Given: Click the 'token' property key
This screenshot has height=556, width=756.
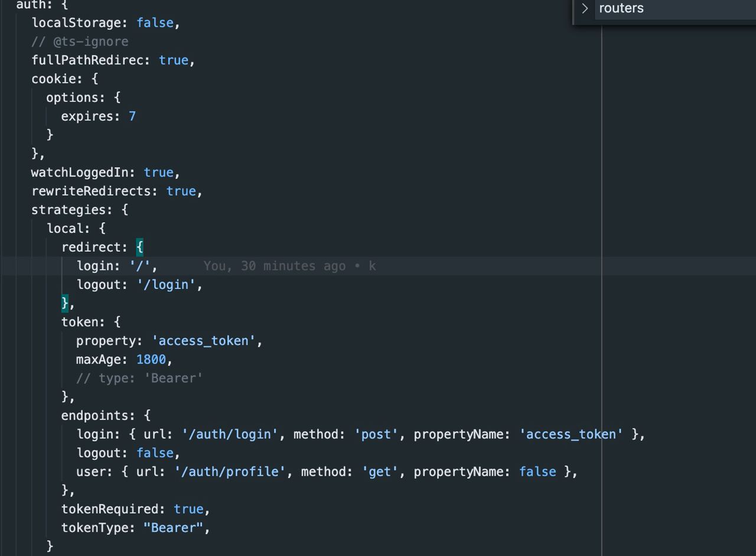Looking at the screenshot, I should (x=80, y=322).
